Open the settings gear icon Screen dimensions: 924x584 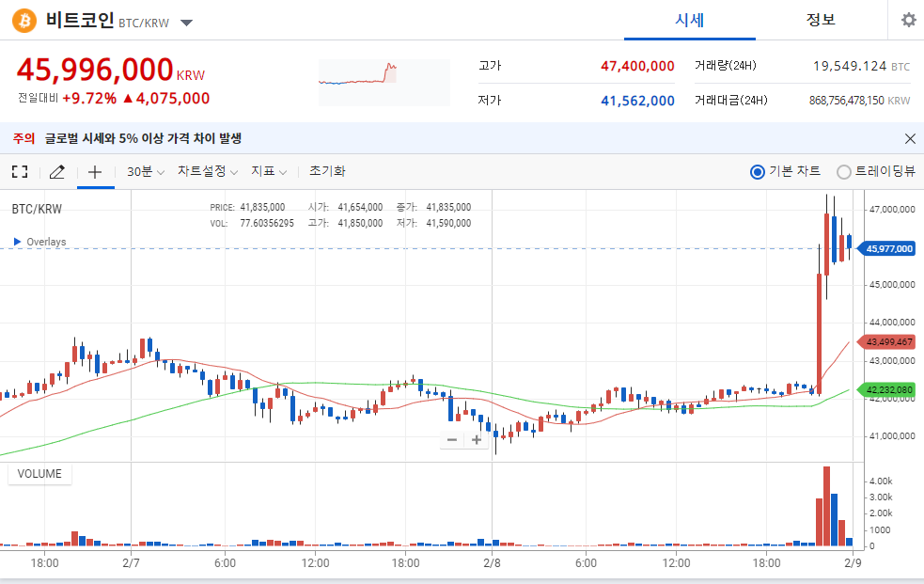click(909, 20)
